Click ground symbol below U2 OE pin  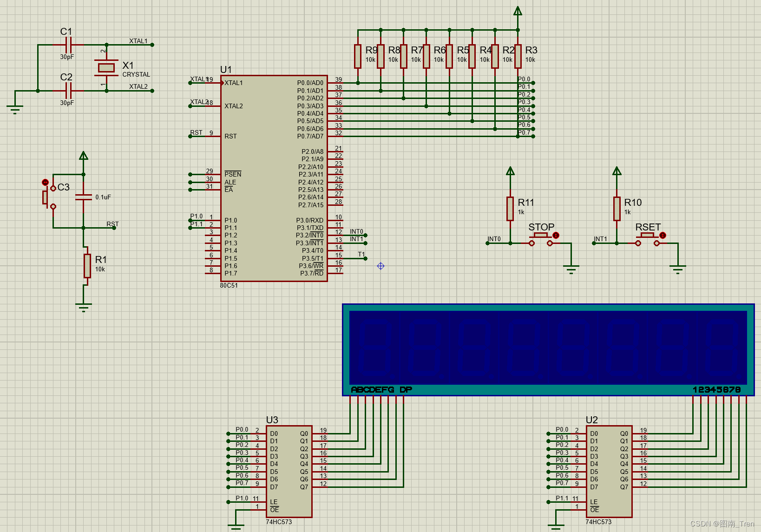point(556,528)
